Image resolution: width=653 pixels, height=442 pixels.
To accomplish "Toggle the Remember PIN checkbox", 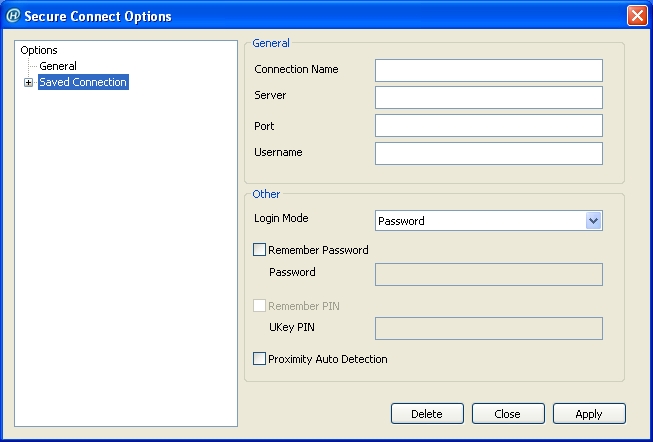I will [260, 306].
